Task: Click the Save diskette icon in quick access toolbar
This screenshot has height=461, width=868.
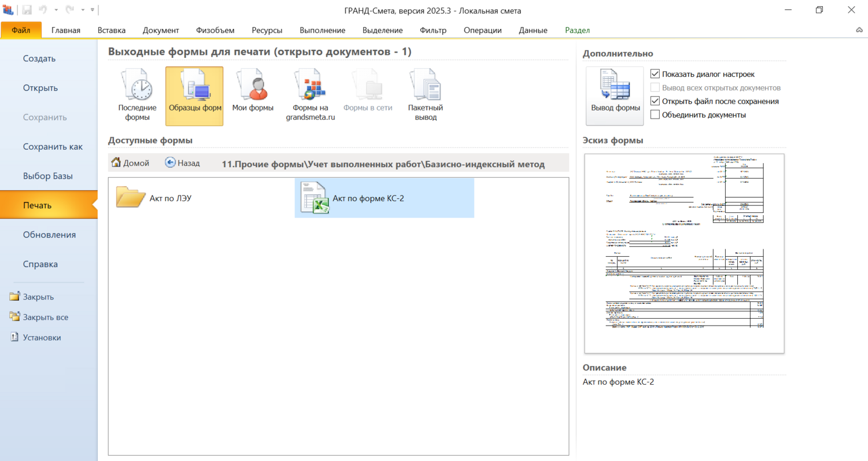Action: tap(27, 10)
